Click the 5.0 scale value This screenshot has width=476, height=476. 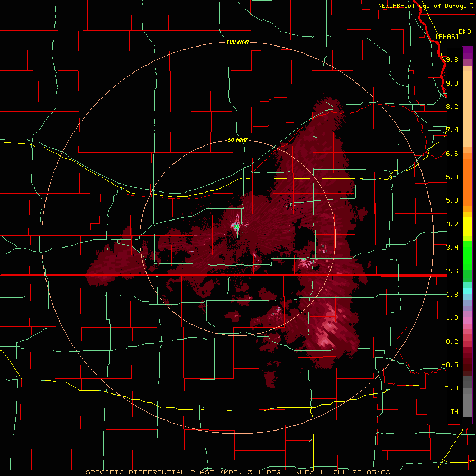pos(452,200)
